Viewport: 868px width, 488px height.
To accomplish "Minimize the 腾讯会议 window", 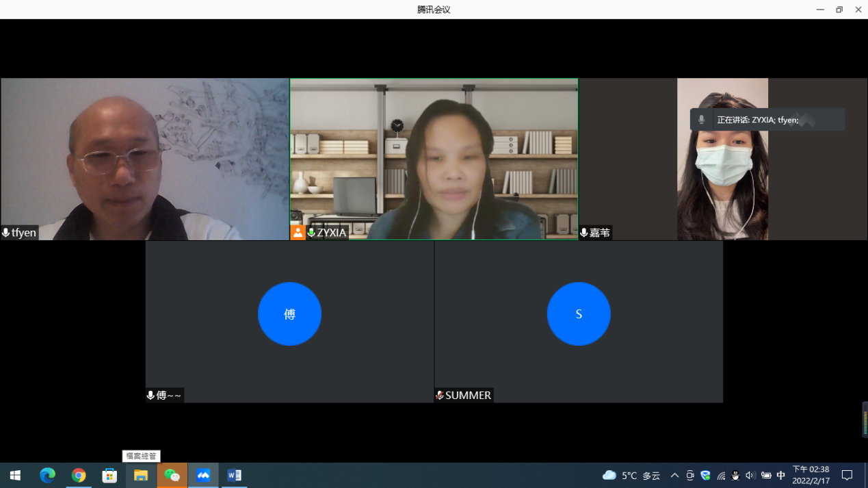I will coord(820,10).
